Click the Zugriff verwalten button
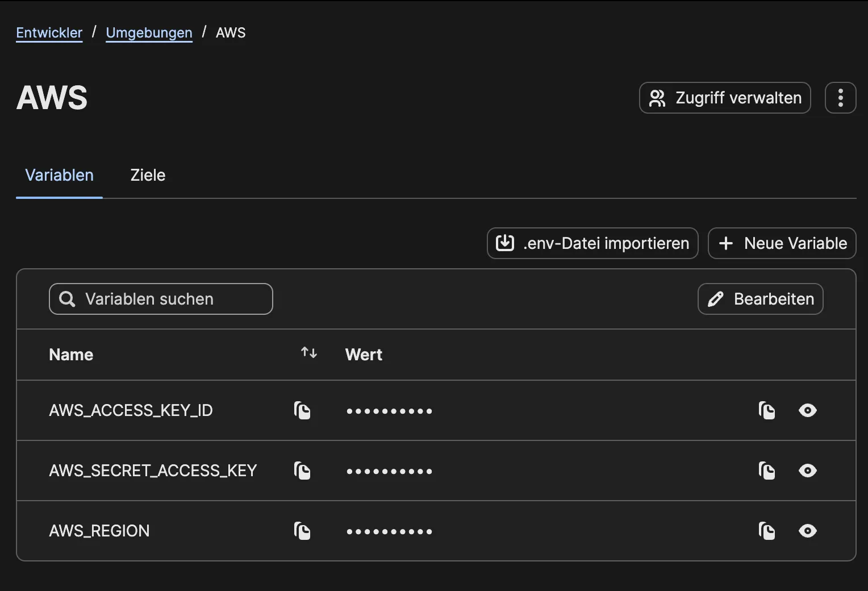 pyautogui.click(x=725, y=98)
